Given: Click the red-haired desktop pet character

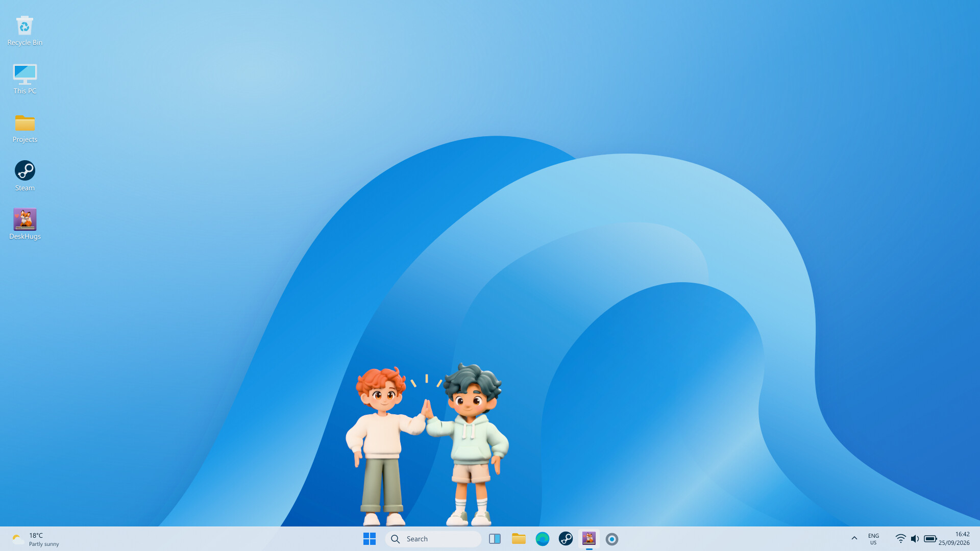Looking at the screenshot, I should [x=383, y=446].
